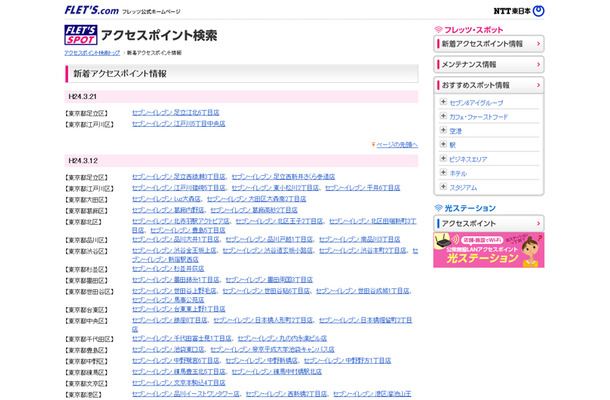This screenshot has width=610, height=400.
Task: Select the 【東京都文京区】 ward label
Action: 86,384
